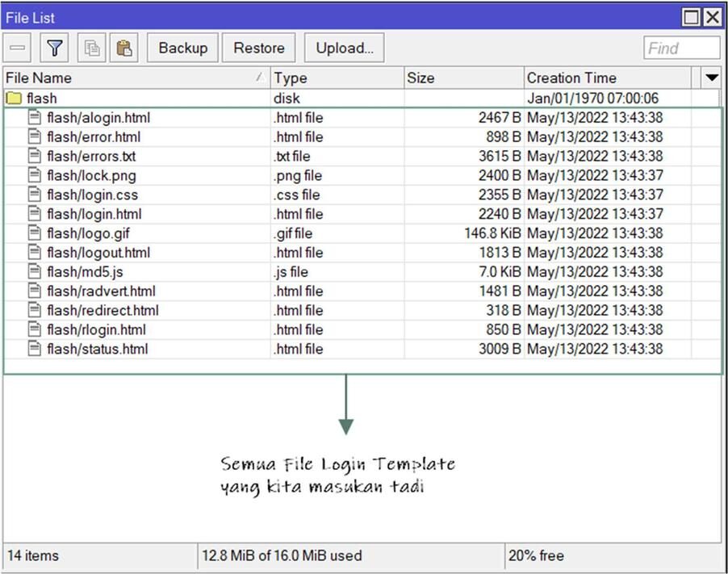Click the Copy toolbar icon
The image size is (728, 574).
point(92,48)
